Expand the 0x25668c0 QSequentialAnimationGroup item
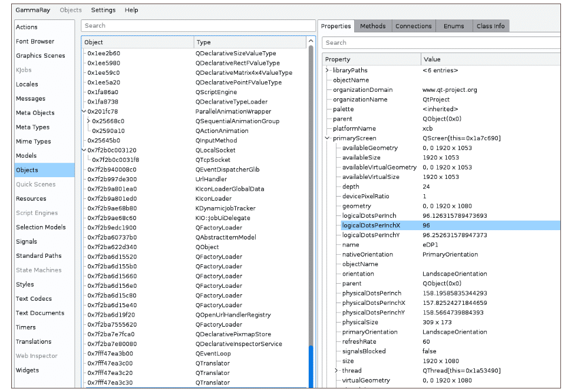This screenshot has width=571, height=392. [88, 121]
